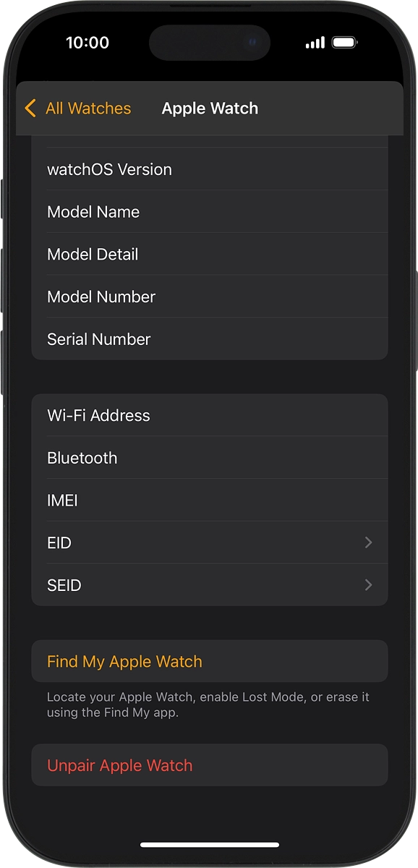Tap the Model Detail row
The image size is (418, 868).
click(x=210, y=255)
